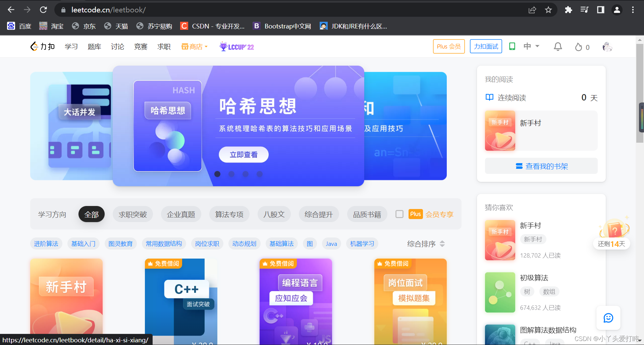Viewport: 644px width, 345px height.
Task: Click 查看我的书架 button
Action: pyautogui.click(x=541, y=166)
